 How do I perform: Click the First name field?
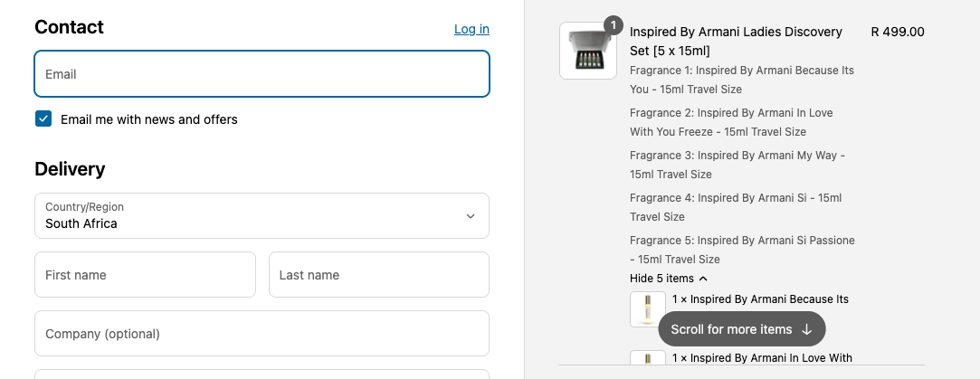145,275
